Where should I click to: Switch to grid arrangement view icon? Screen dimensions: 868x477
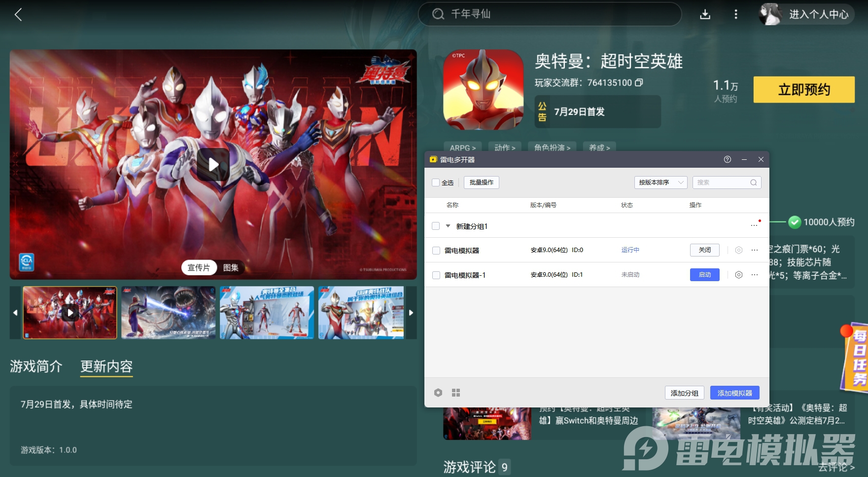pyautogui.click(x=456, y=393)
